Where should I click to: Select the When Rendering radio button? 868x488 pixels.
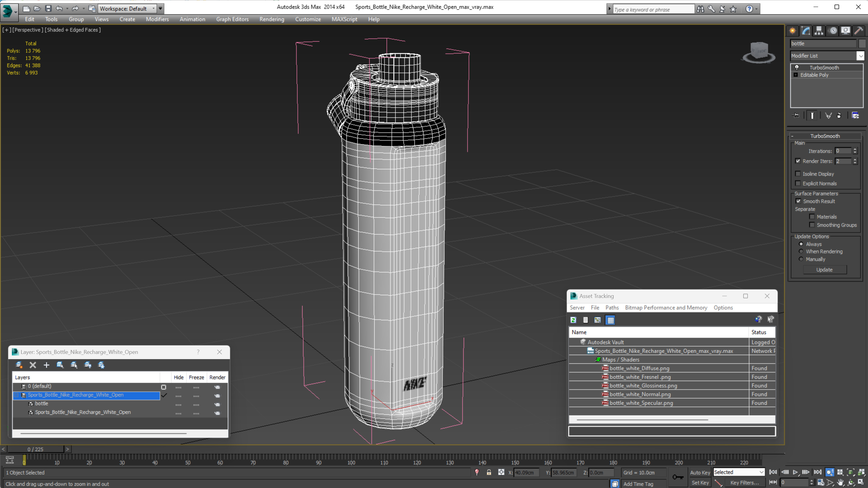[801, 251]
